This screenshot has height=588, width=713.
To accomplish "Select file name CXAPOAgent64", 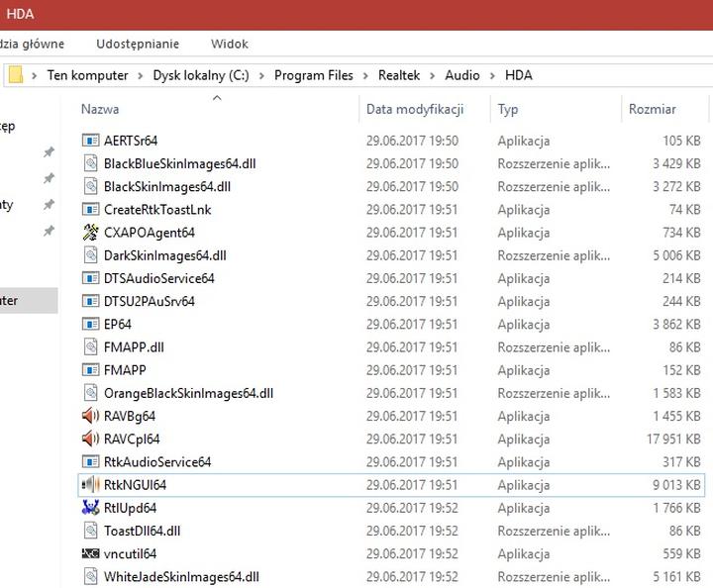I will coord(150,233).
